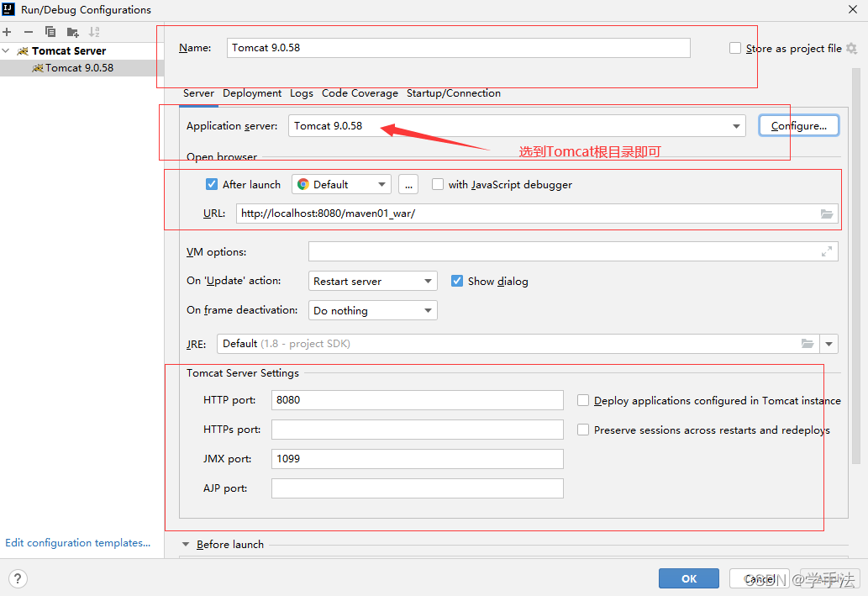Click into the AJP port field

point(418,488)
